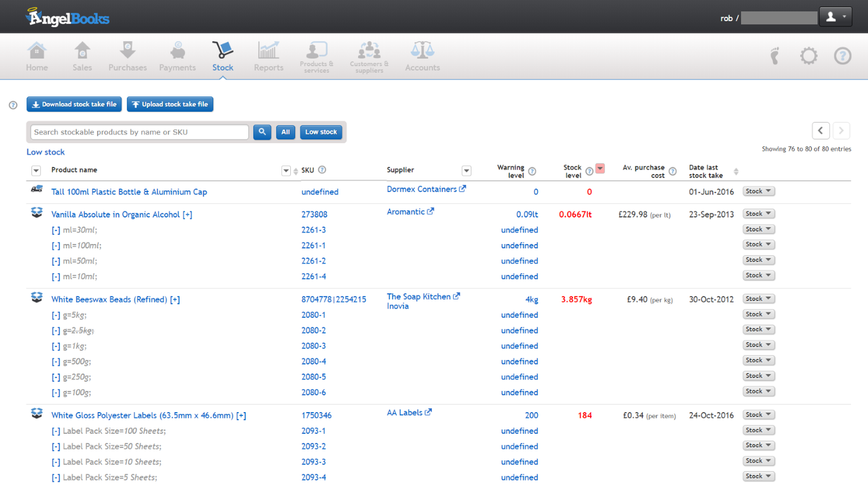868x488 pixels.
Task: Go to previous page of entries
Action: (821, 131)
